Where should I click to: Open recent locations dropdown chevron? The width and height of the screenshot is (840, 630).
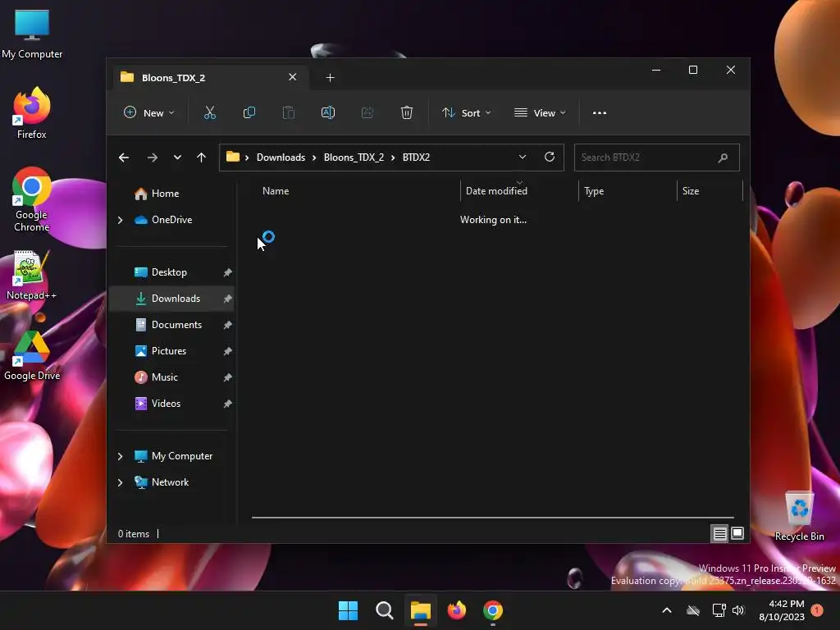[177, 157]
